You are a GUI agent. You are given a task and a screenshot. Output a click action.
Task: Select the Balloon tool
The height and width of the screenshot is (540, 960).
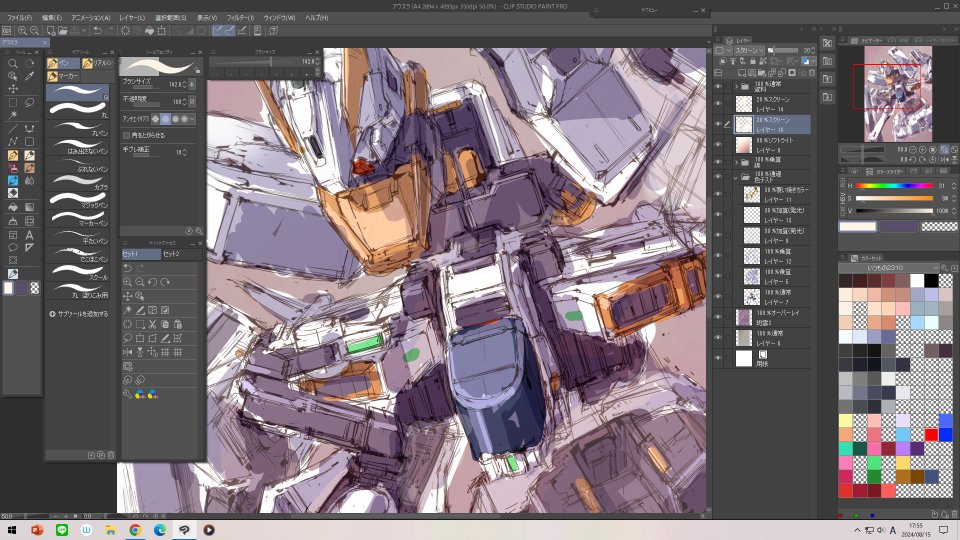[x=12, y=247]
